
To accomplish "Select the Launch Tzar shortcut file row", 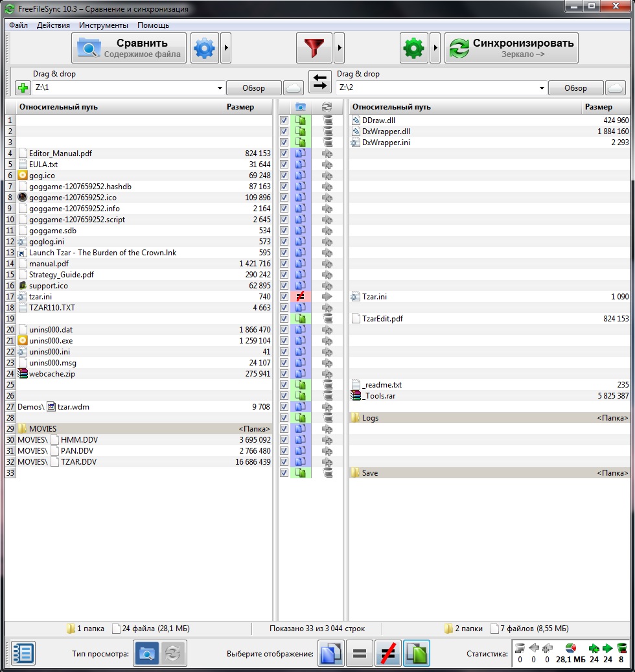I will (144, 253).
